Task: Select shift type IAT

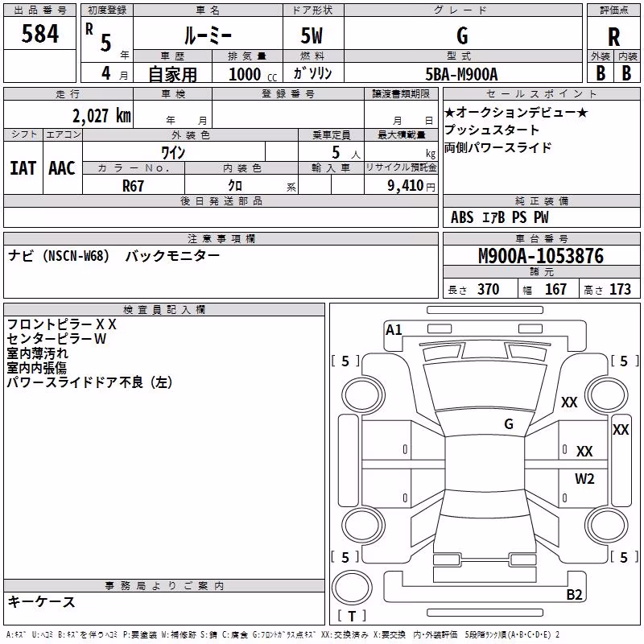Action: (x=23, y=168)
